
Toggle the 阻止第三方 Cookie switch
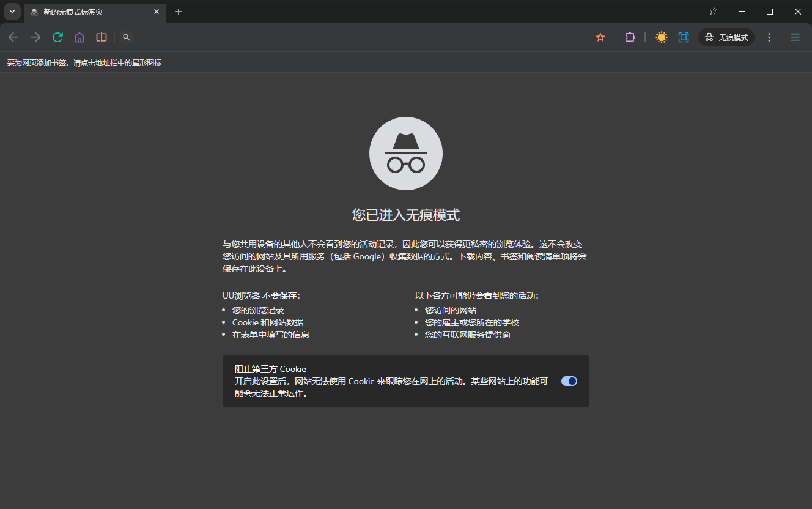tap(569, 381)
